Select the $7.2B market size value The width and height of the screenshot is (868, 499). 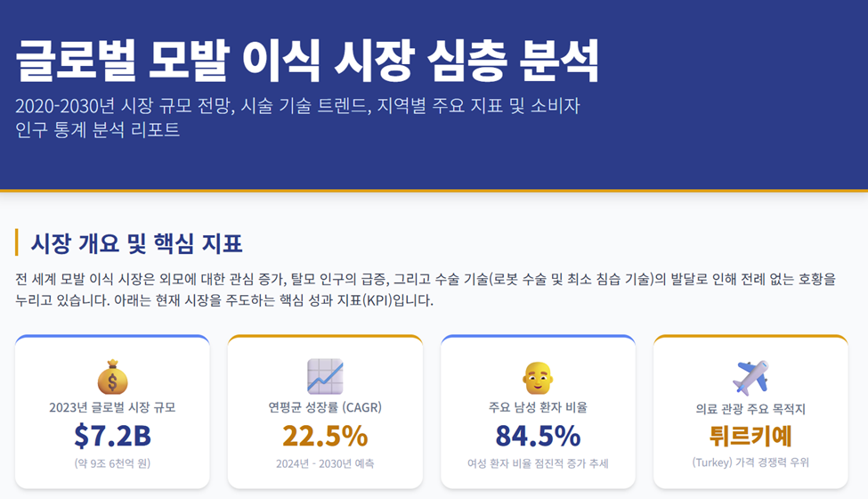(x=112, y=436)
